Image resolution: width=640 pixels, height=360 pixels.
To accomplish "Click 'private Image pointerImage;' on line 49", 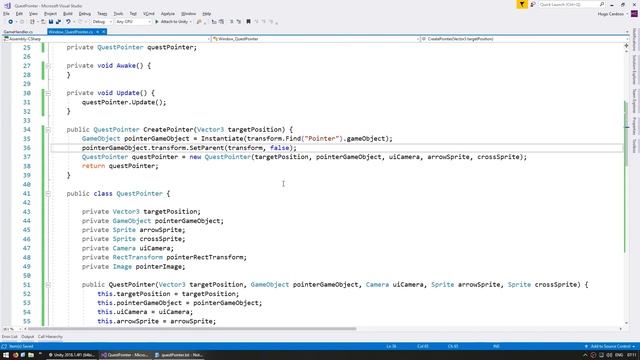I will click(133, 267).
